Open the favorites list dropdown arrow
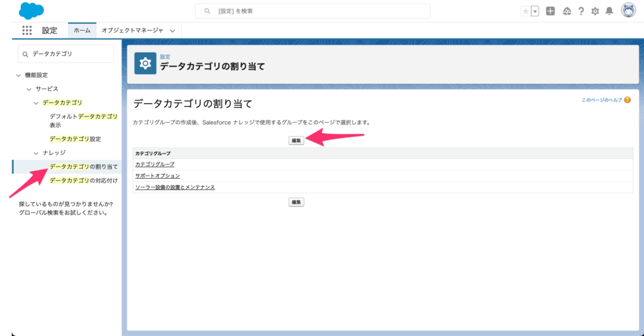Image resolution: width=644 pixels, height=336 pixels. (x=535, y=11)
